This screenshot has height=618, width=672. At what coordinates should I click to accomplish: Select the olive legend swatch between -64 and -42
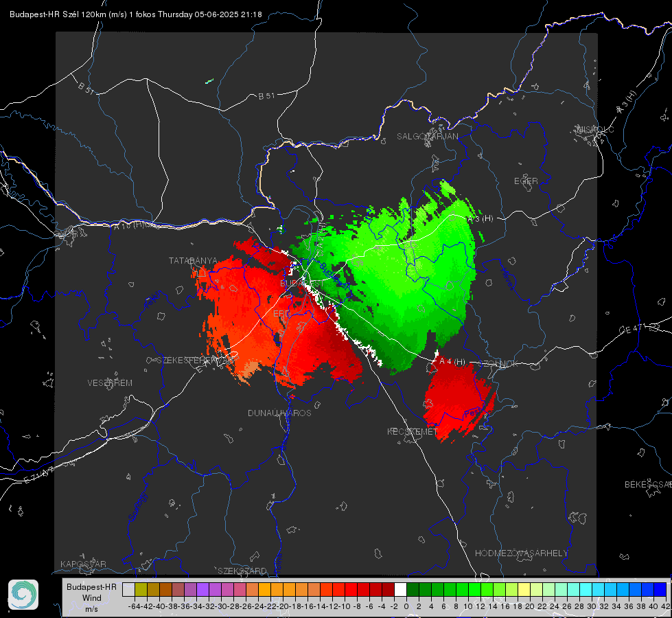pos(141,590)
